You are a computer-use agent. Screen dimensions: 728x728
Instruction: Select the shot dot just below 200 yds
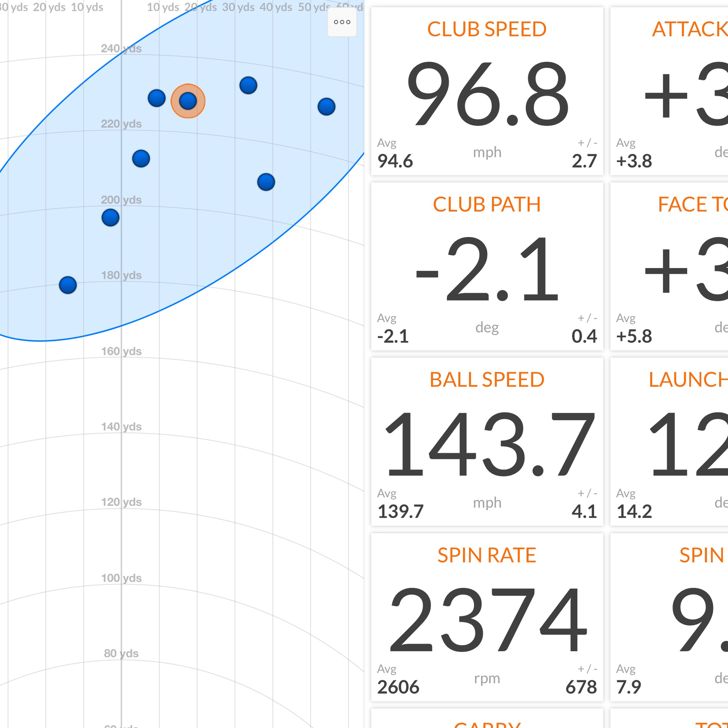tap(110, 217)
